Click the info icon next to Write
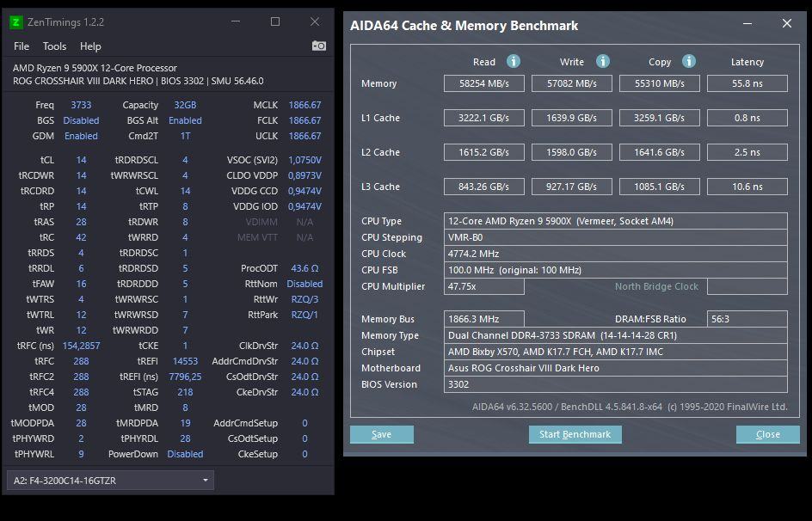This screenshot has height=521, width=812. pos(603,62)
